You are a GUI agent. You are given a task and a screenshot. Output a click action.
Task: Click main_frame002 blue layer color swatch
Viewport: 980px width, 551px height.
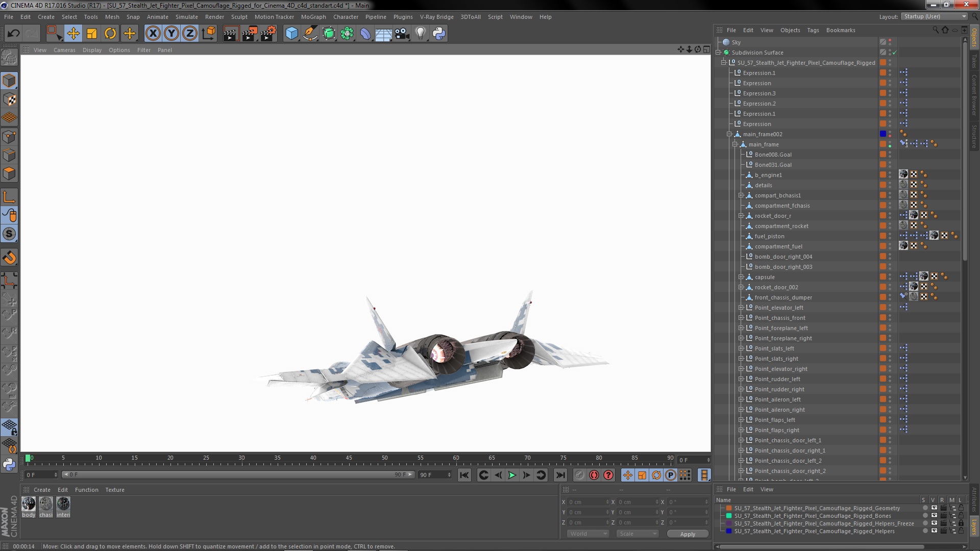coord(883,134)
